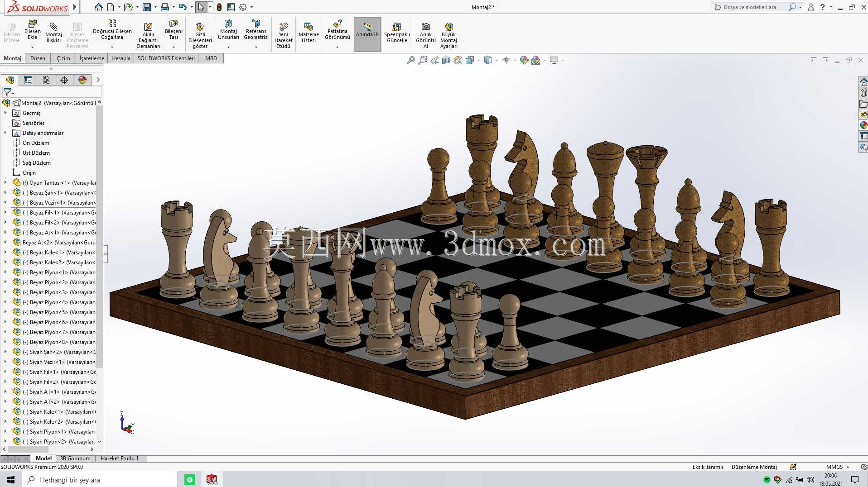Open dropdown under Montaj Unsurları
The height and width of the screenshot is (487, 868).
pos(228,47)
